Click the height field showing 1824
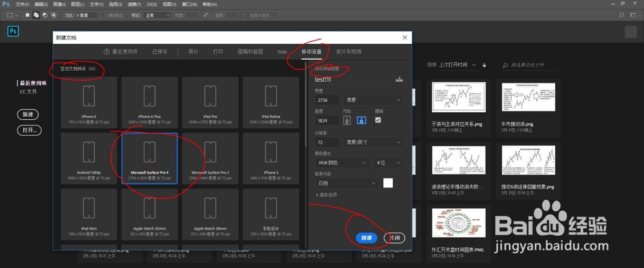Viewport: 644px width, 268px height. point(327,120)
